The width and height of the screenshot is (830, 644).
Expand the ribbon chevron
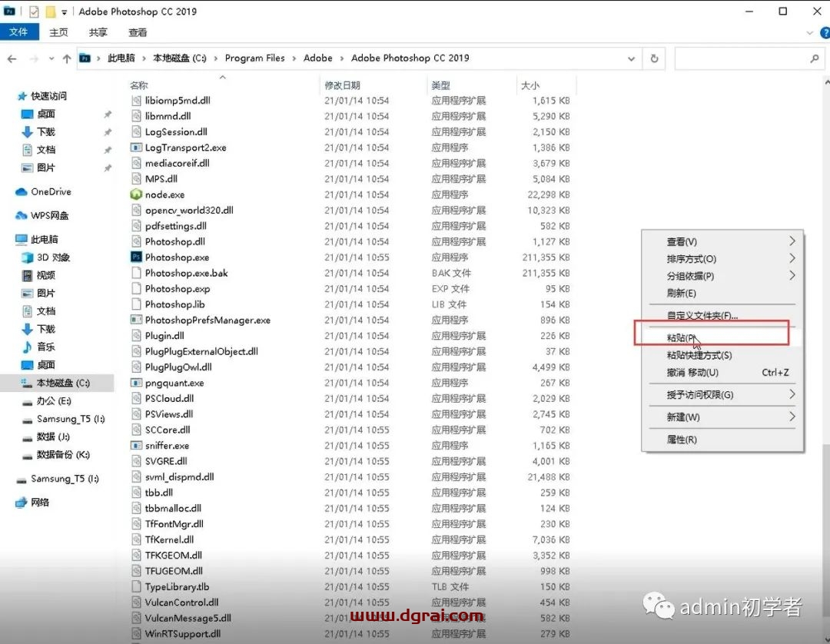coord(809,33)
